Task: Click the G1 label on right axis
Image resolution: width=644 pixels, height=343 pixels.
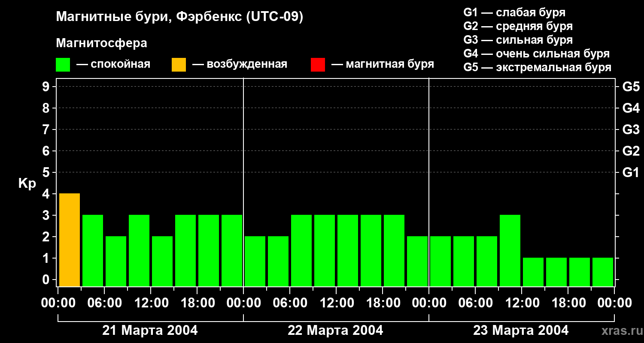Action: [631, 172]
